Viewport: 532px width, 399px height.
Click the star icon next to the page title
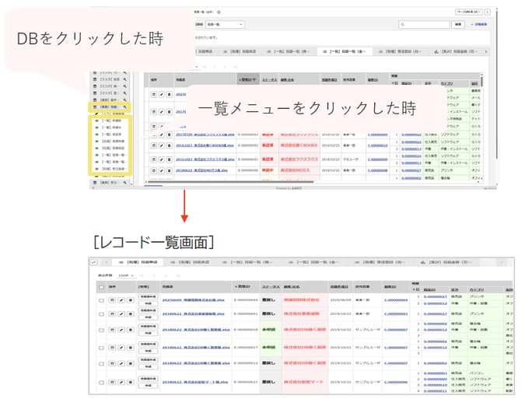(x=219, y=12)
